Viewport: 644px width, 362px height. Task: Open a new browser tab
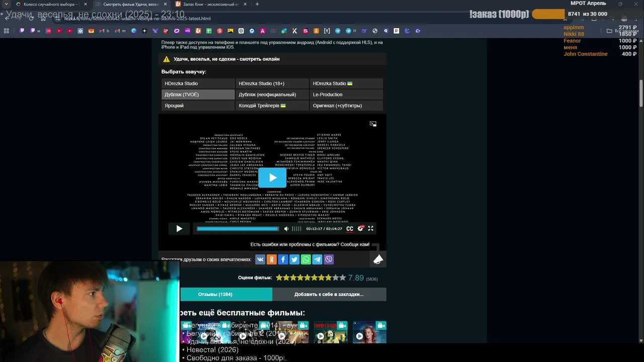click(x=257, y=4)
